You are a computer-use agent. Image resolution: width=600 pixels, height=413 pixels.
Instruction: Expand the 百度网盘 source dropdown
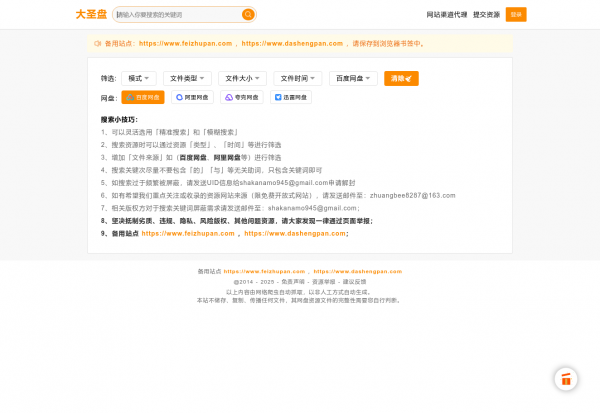353,78
